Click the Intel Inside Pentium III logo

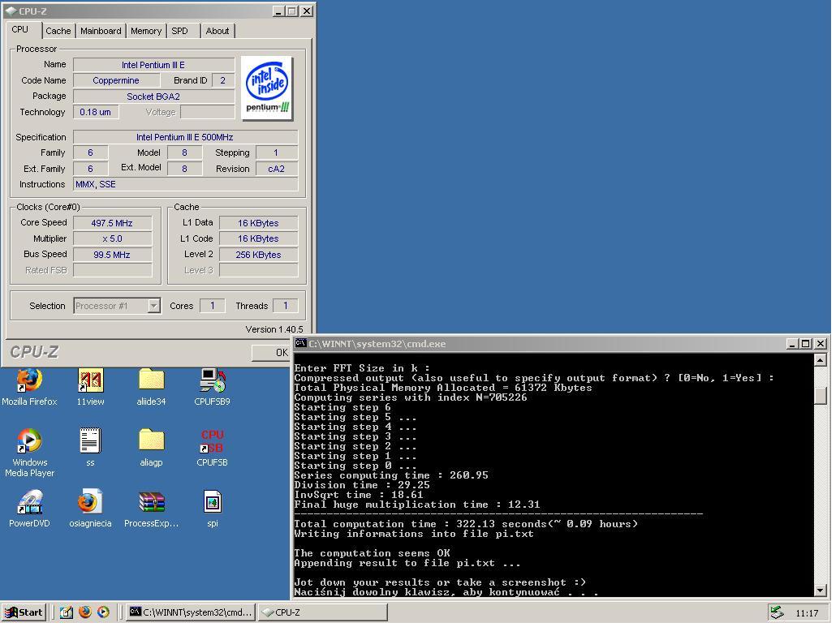pos(267,88)
